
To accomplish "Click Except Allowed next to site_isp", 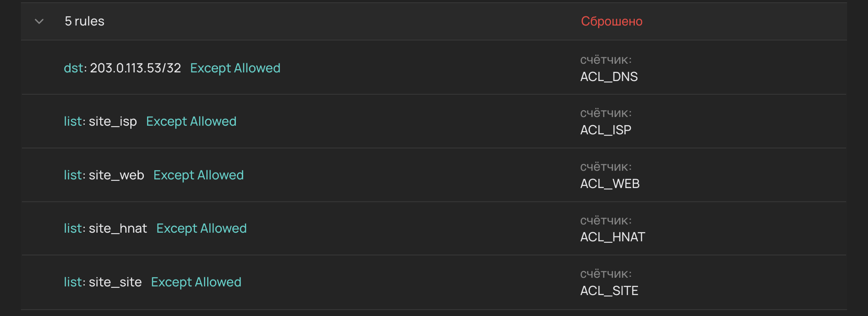I will pos(191,122).
